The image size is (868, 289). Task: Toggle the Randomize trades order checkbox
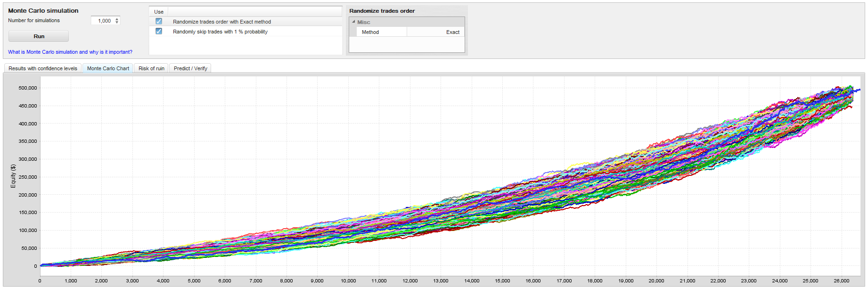click(x=159, y=21)
